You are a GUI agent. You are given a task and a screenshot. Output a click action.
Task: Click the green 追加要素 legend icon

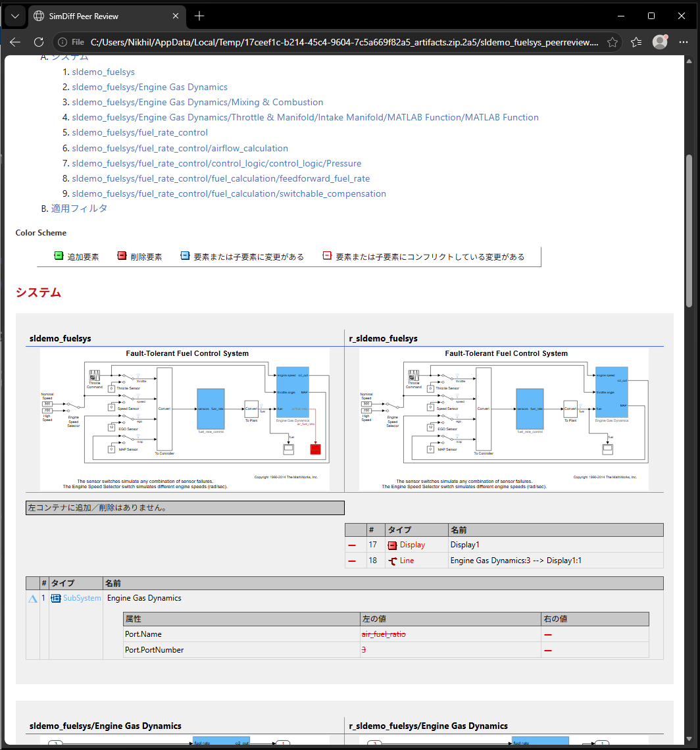[x=59, y=256]
